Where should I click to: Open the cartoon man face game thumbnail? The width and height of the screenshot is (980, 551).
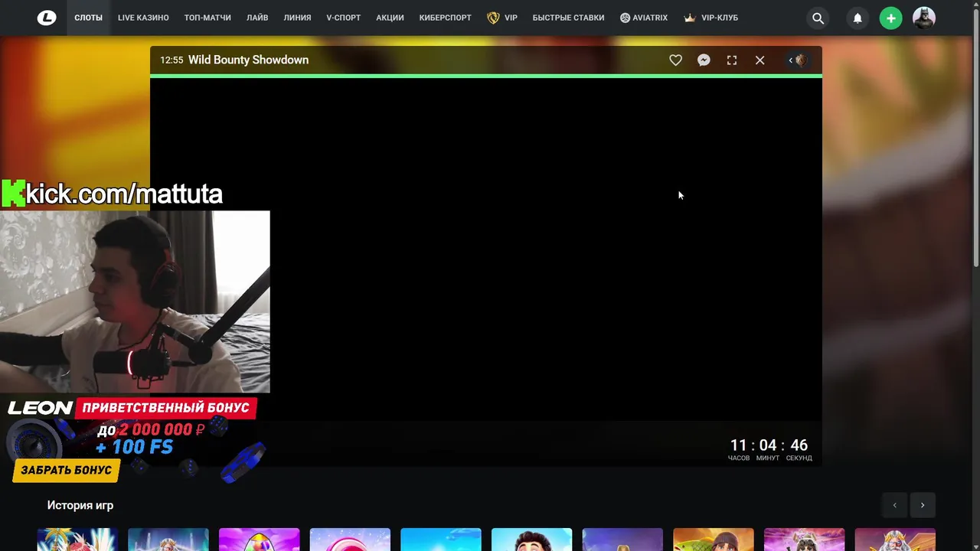coord(531,540)
